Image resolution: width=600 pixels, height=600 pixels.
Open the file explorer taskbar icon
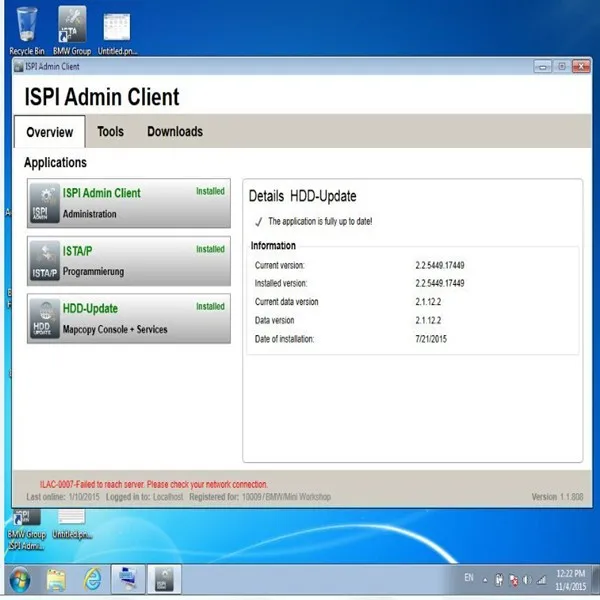coord(56,580)
